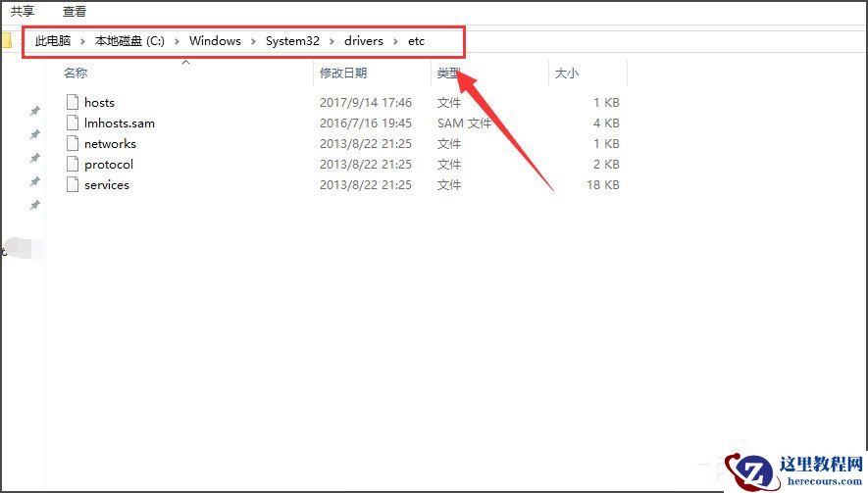Select the networks file name
Screen dimensions: 868x493
click(x=110, y=144)
